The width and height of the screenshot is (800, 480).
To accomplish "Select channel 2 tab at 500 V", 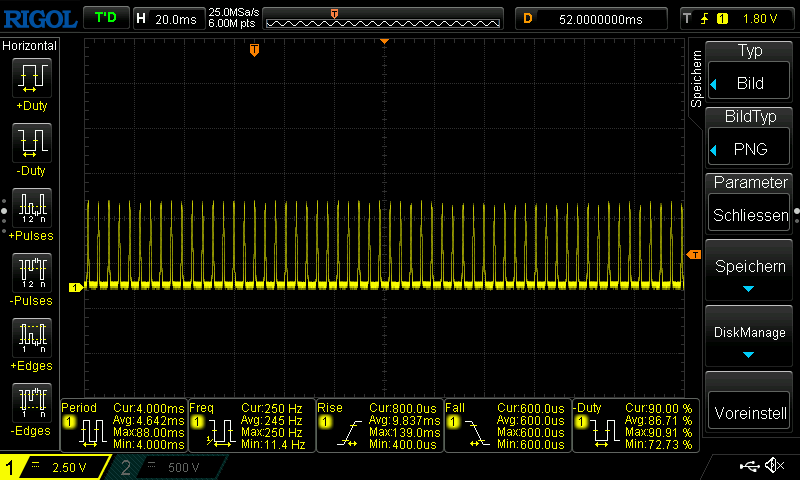I will coord(166,467).
